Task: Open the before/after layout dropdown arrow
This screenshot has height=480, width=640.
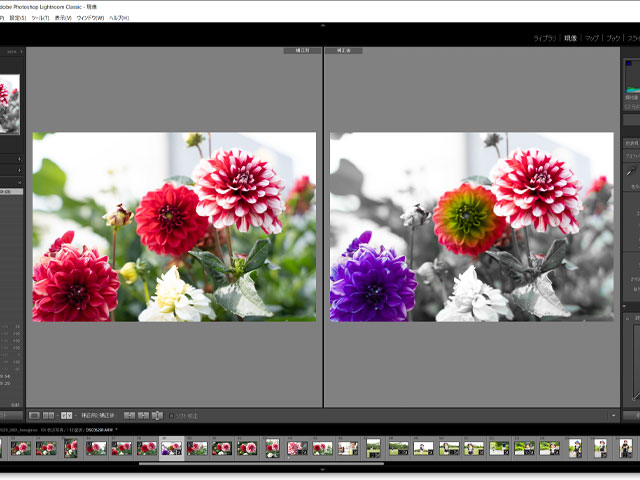Action: coord(76,415)
